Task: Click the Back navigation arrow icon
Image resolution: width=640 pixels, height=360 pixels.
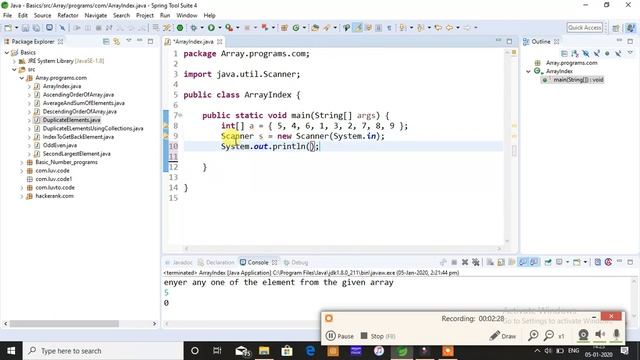Action: [x=449, y=28]
